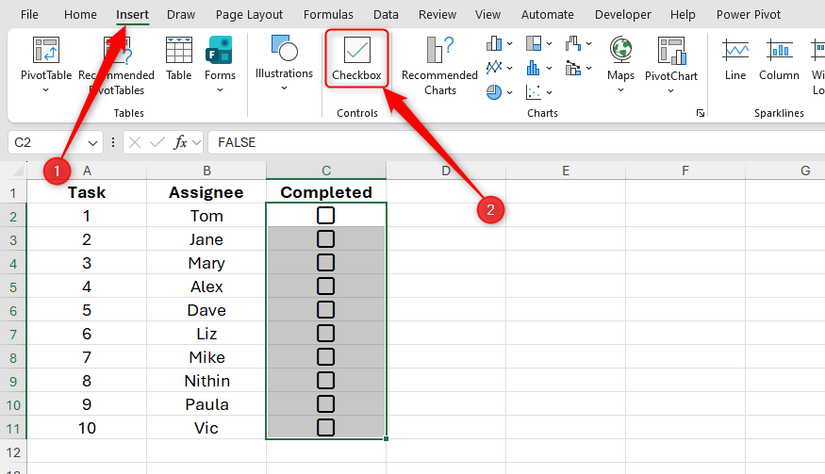The height and width of the screenshot is (474, 825).
Task: Expand the pie chart dropdown chevron
Action: tap(509, 93)
